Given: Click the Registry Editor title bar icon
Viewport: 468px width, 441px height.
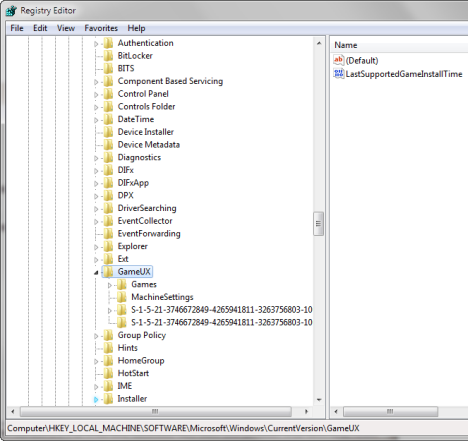Looking at the screenshot, I should pyautogui.click(x=11, y=11).
